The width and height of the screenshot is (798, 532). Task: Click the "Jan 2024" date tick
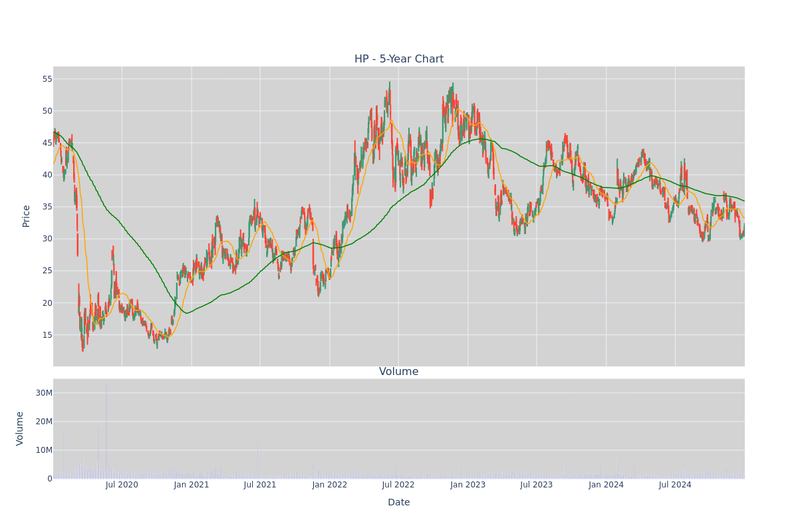[x=606, y=485]
